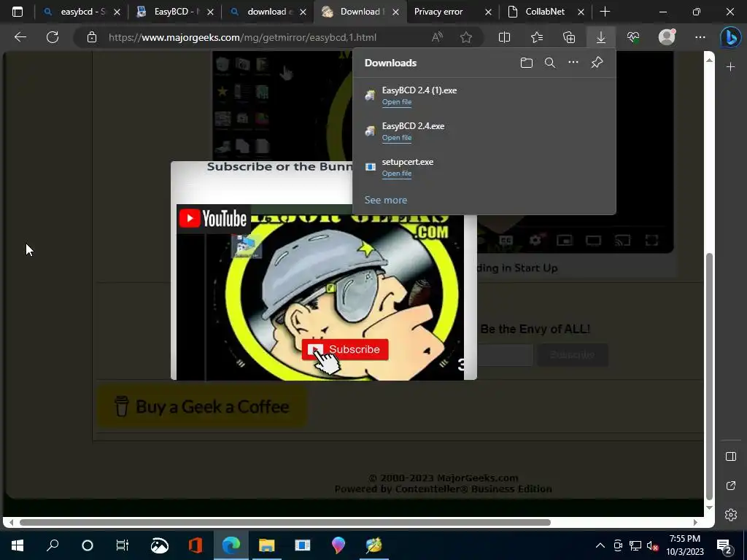
Task: Open Browser essentials heart icon
Action: click(x=633, y=37)
